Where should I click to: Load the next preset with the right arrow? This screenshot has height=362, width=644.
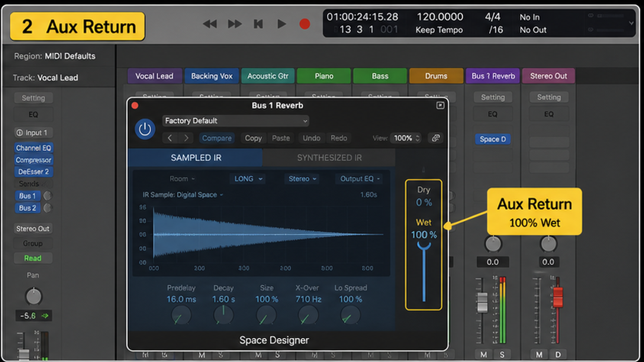click(x=186, y=138)
